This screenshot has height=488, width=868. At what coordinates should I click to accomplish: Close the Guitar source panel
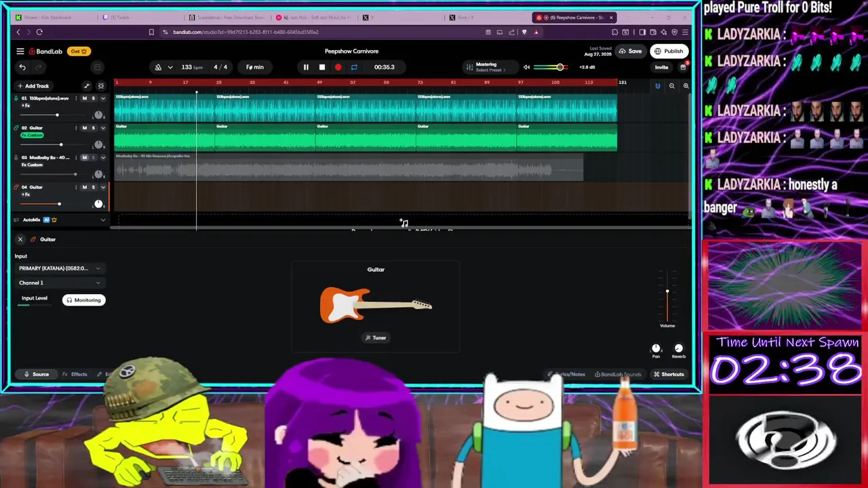[20, 239]
